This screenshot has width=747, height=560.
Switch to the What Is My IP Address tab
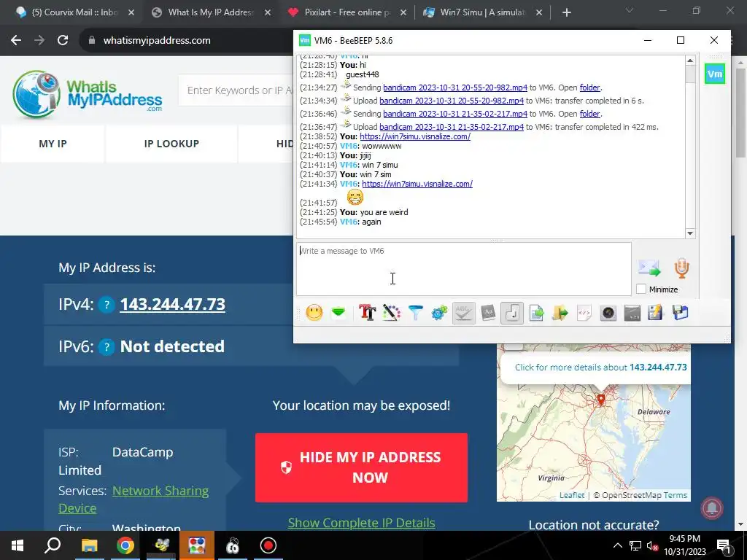211,12
